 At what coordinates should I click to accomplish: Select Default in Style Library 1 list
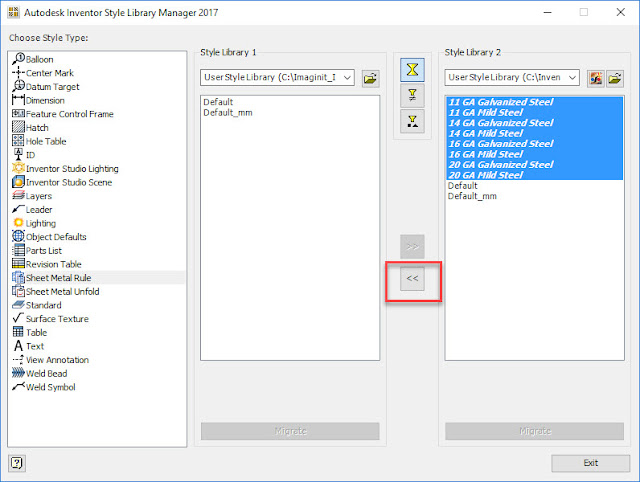tap(218, 102)
